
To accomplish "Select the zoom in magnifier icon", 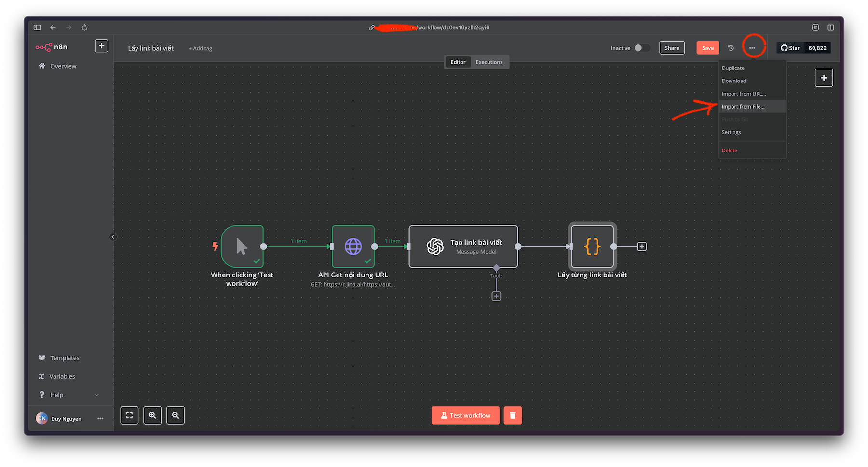I will click(x=152, y=415).
